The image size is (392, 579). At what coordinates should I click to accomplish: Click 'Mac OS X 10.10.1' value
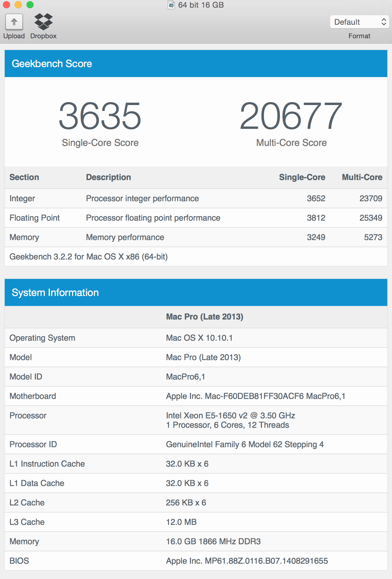pyautogui.click(x=199, y=338)
